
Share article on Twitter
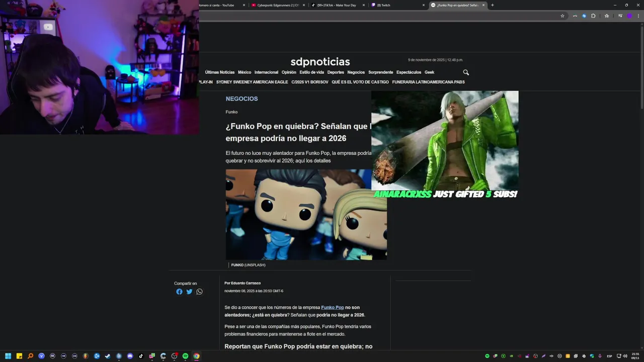pos(189,292)
